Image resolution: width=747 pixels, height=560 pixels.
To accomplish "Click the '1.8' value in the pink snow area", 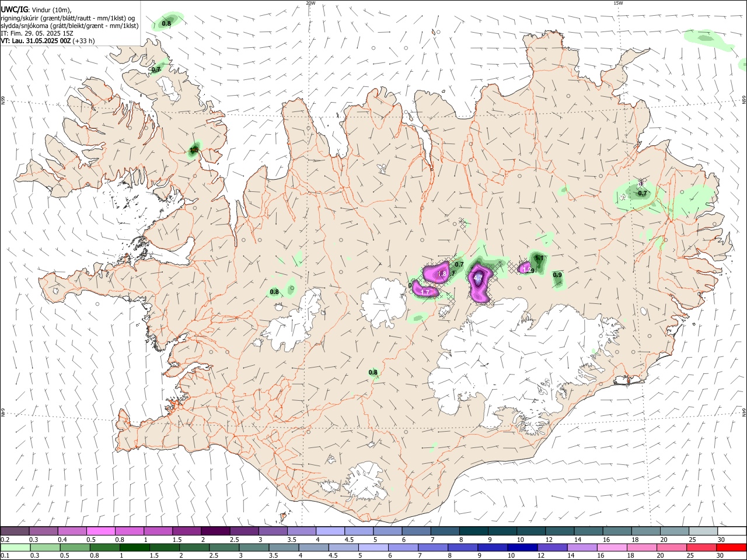I will pos(442,274).
